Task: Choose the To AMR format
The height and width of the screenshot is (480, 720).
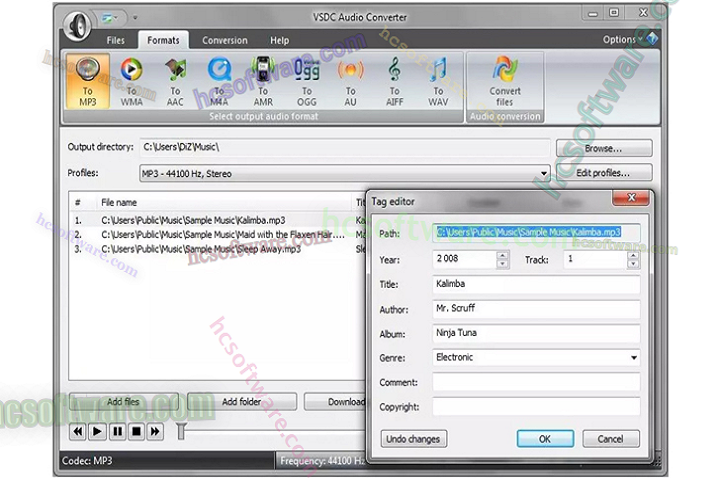Action: point(263,81)
